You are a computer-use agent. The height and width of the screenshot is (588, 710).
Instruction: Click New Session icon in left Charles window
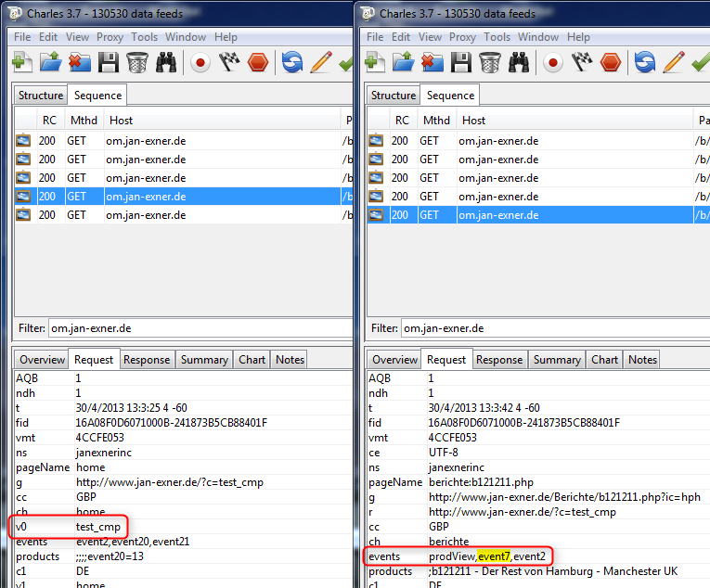23,62
